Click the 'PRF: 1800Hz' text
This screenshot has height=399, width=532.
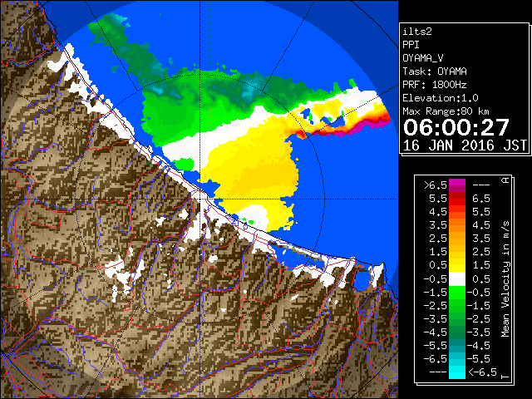coord(435,85)
